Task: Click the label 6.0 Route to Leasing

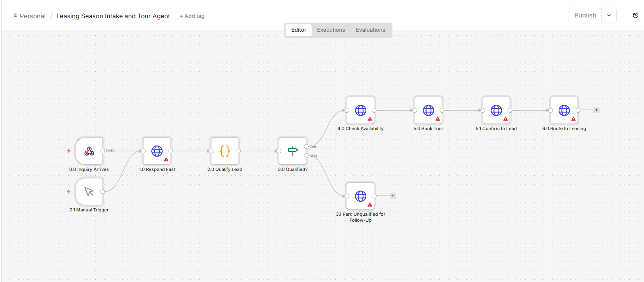Action: point(564,129)
